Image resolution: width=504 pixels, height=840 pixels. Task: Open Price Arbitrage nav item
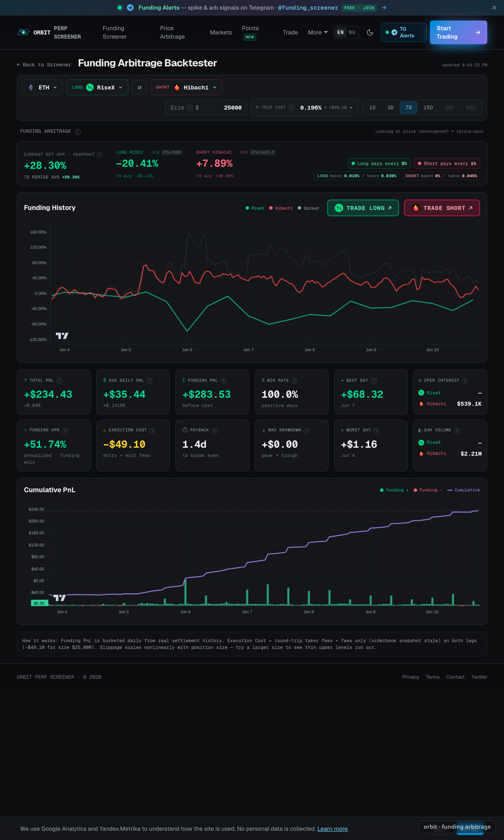(x=173, y=32)
